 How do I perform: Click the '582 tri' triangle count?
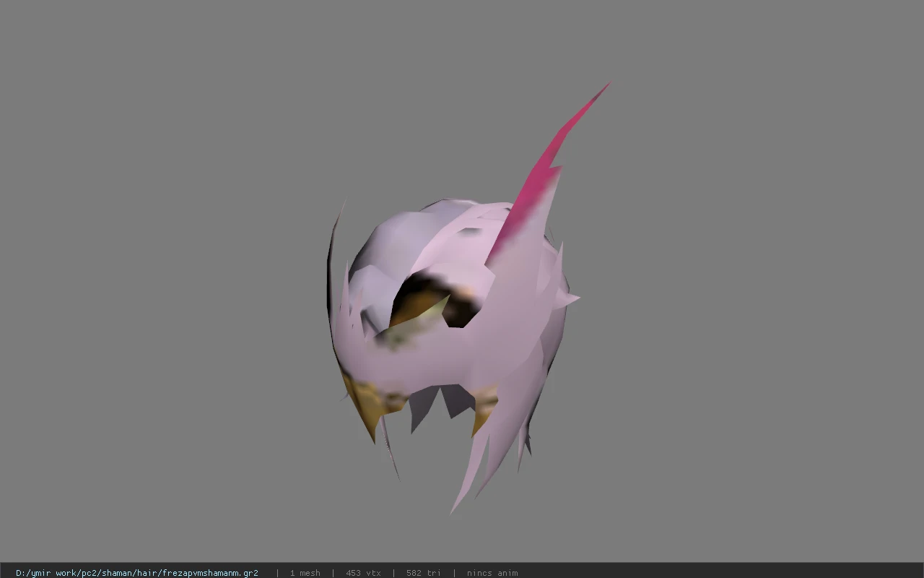click(x=423, y=573)
